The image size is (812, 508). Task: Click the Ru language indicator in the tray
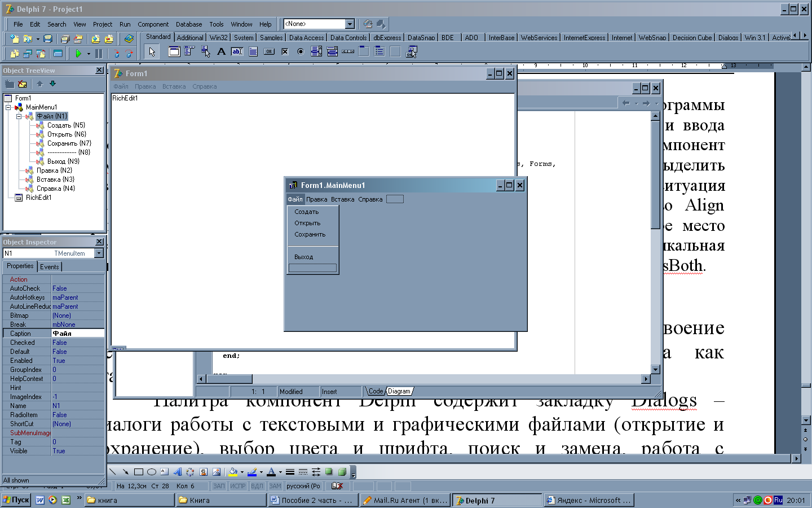coord(778,500)
